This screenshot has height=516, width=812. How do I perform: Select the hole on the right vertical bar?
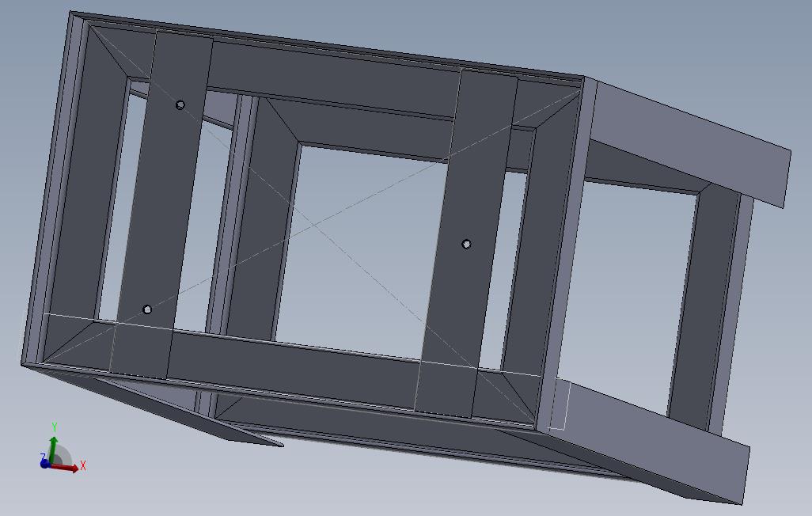click(x=466, y=244)
